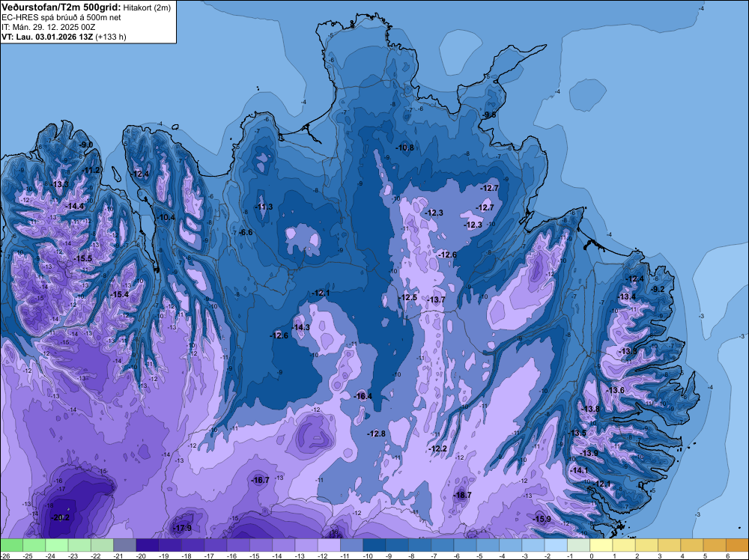Screen dimensions: 749x560
Task: Select the -13.7 temperature value
Action: pyautogui.click(x=437, y=299)
